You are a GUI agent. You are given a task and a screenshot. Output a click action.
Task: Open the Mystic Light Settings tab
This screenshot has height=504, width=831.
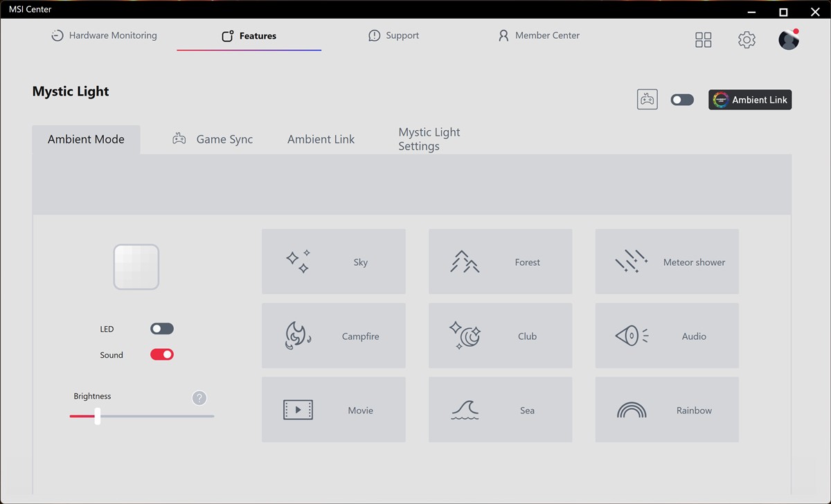click(429, 139)
